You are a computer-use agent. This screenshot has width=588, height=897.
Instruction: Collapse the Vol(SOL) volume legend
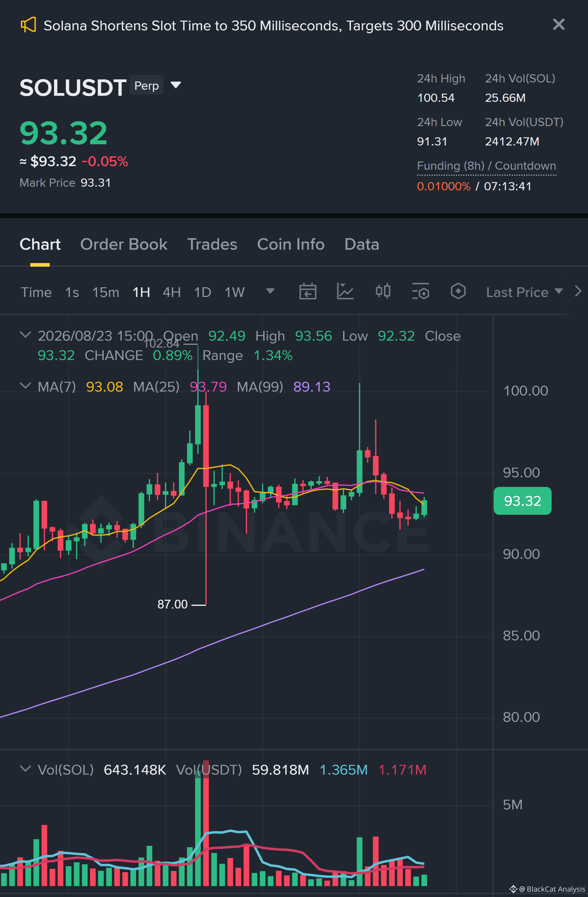pyautogui.click(x=25, y=769)
